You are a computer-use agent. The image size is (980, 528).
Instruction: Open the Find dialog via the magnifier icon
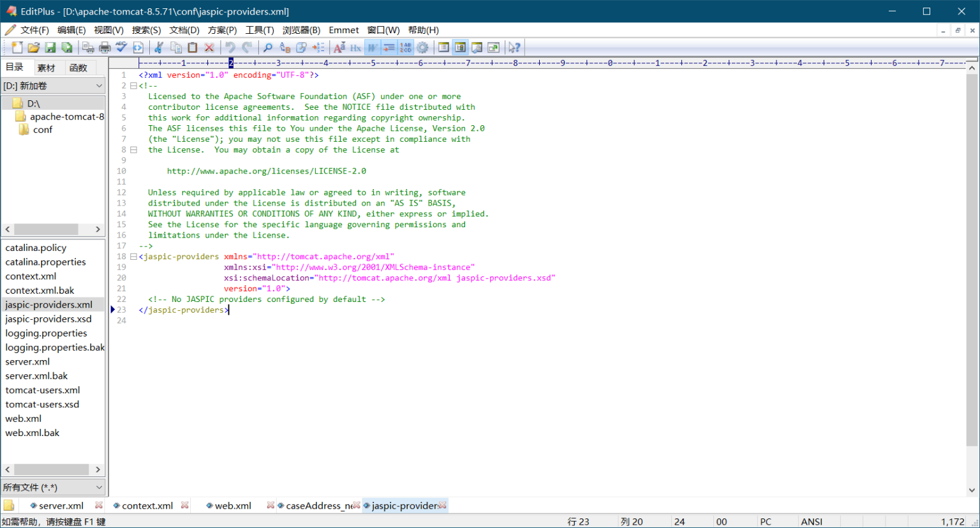pos(268,47)
